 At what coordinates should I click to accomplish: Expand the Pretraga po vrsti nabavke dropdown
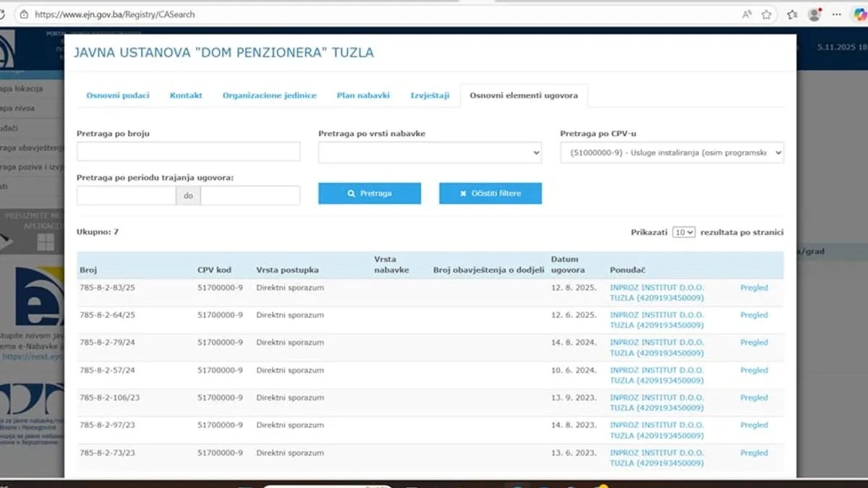430,152
